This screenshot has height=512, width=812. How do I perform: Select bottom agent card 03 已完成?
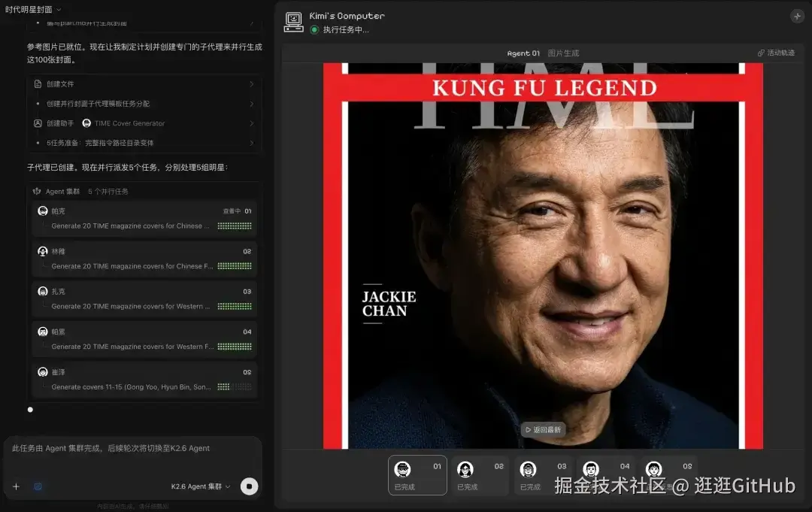[x=543, y=475]
